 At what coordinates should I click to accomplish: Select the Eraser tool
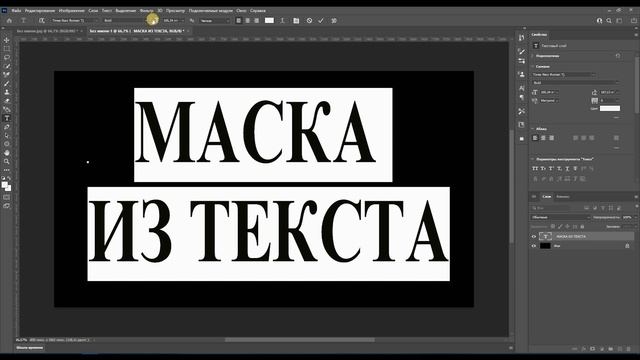click(7, 100)
